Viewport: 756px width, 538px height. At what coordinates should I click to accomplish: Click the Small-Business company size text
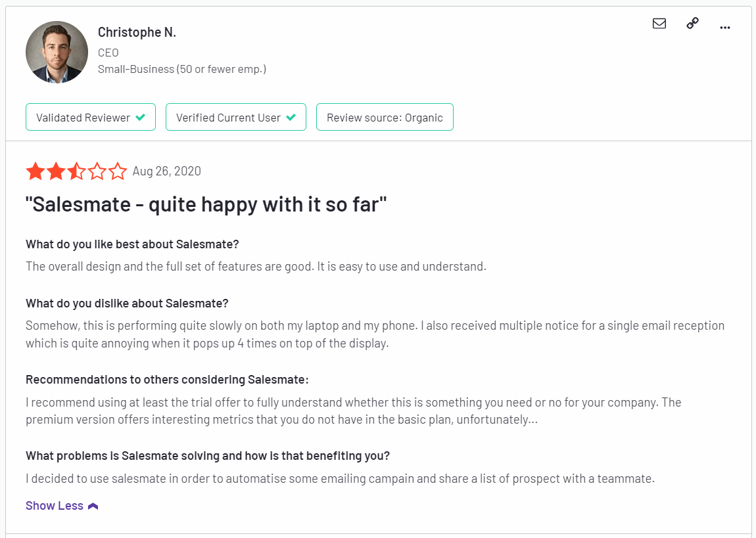[181, 70]
